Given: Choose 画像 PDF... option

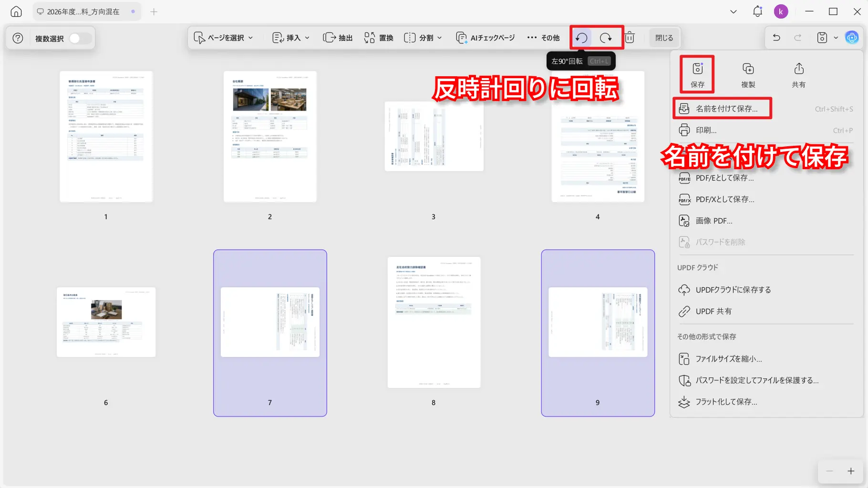Looking at the screenshot, I should click(x=765, y=221).
